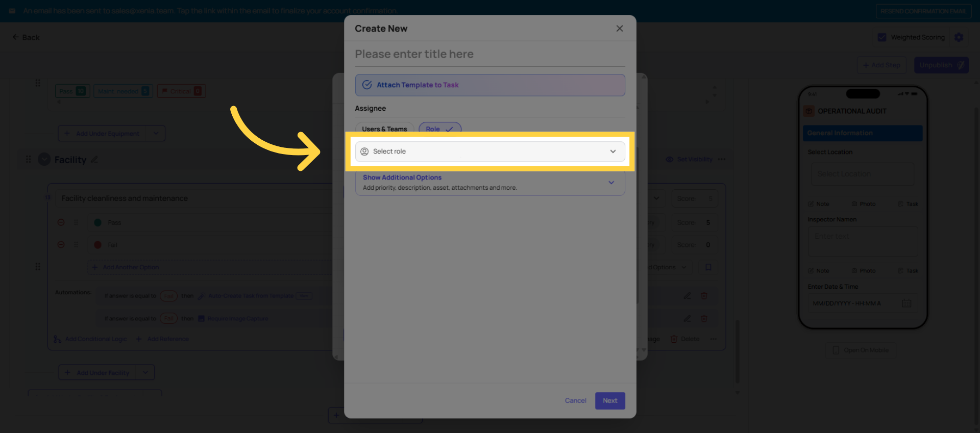Click the Attach Template to Task button
The height and width of the screenshot is (433, 980).
coord(489,85)
